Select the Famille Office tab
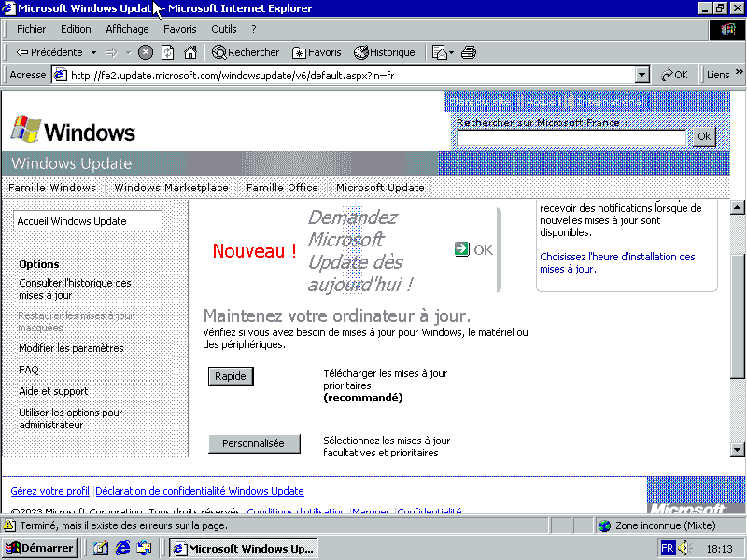 tap(282, 188)
